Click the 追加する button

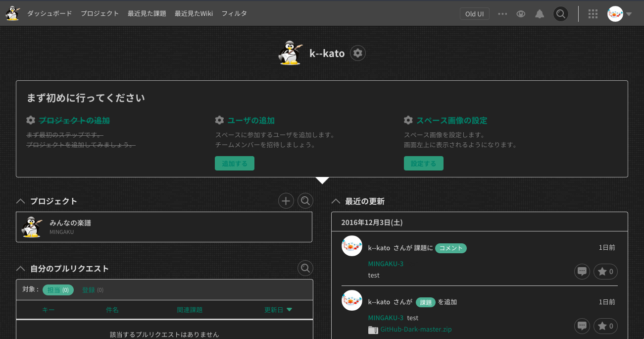pyautogui.click(x=235, y=164)
